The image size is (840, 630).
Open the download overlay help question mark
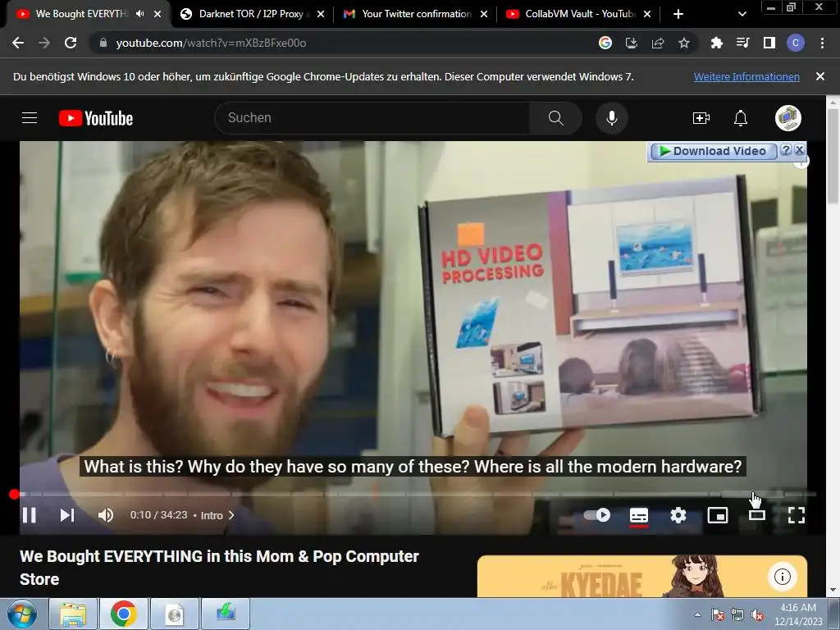786,150
